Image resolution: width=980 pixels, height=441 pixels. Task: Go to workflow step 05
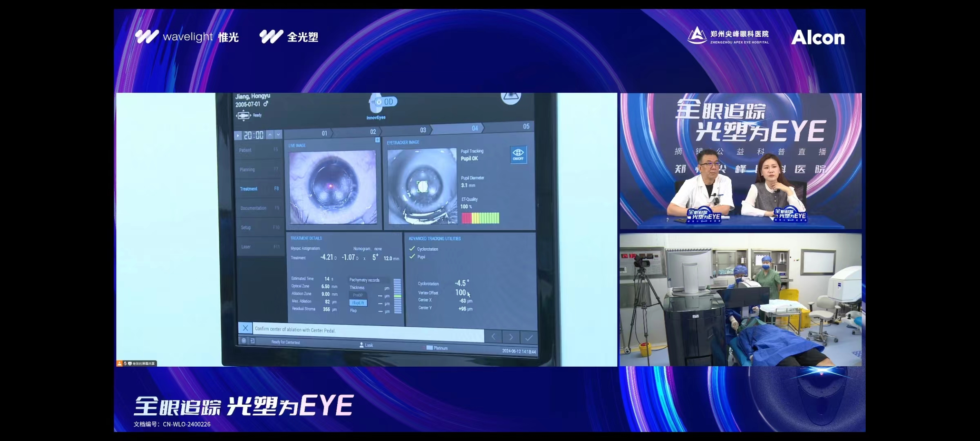click(510, 127)
